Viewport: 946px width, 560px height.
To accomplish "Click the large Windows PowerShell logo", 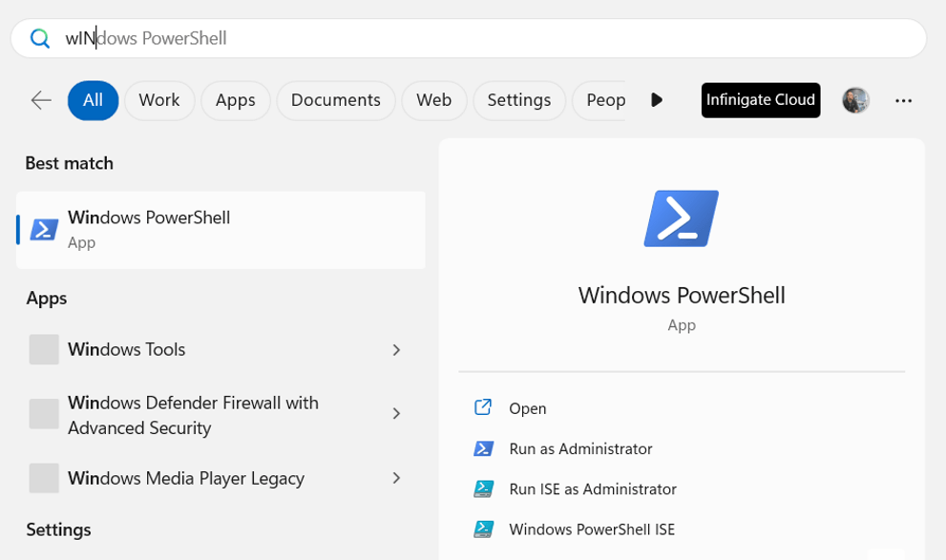I will (x=681, y=218).
